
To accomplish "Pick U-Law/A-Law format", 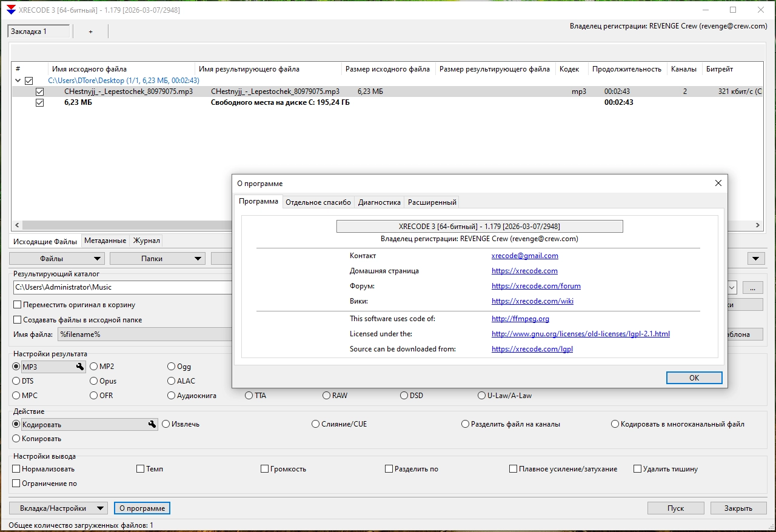I will [x=482, y=396].
